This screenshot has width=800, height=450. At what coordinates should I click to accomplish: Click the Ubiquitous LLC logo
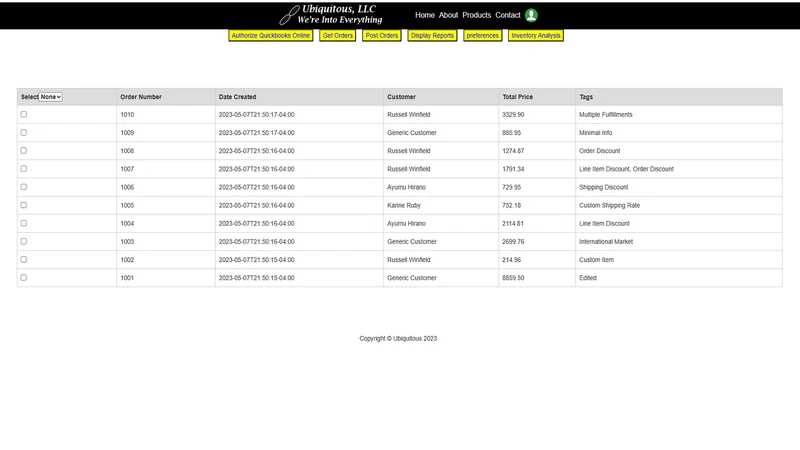pyautogui.click(x=331, y=15)
